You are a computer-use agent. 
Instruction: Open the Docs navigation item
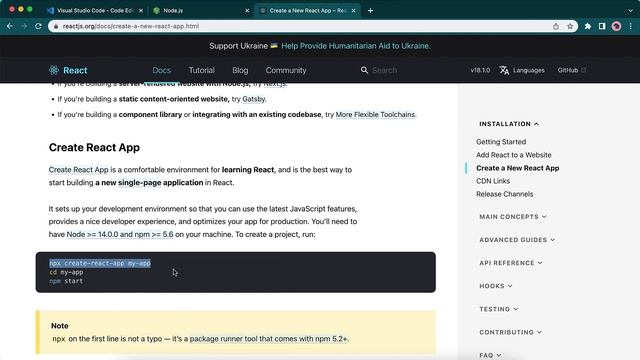[x=162, y=70]
